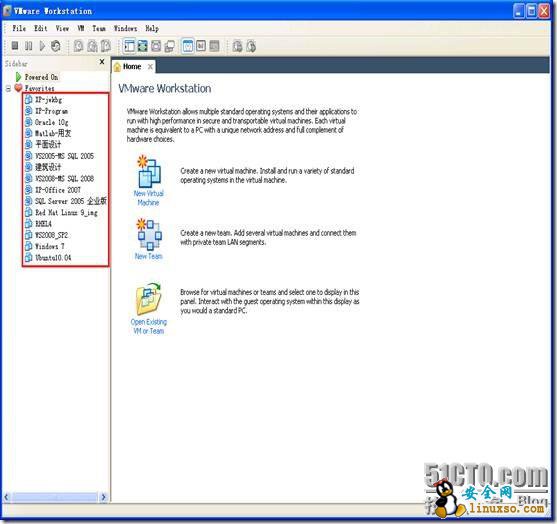Click the sidebar horizontal scrollbar thumb
This screenshot has width=557, height=524.
[x=54, y=497]
